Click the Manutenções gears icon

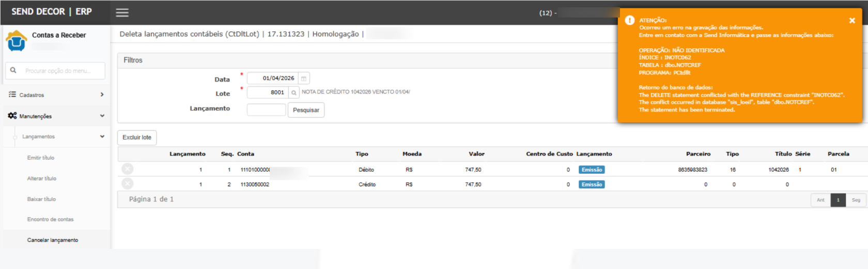(x=12, y=116)
